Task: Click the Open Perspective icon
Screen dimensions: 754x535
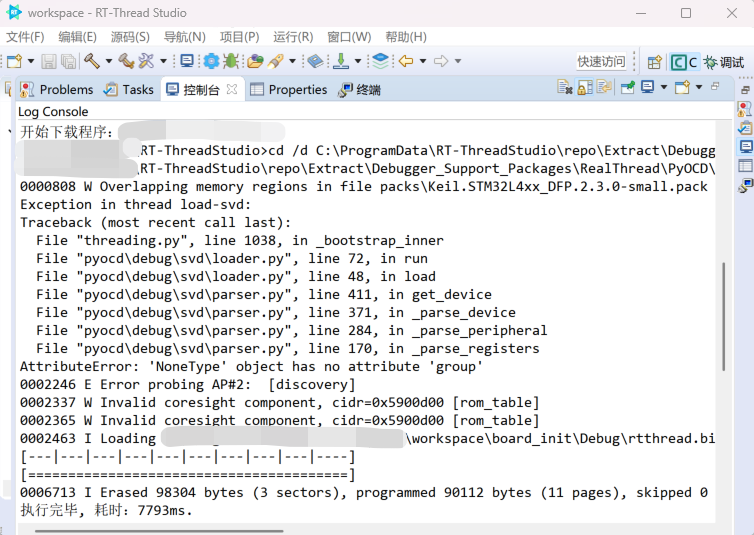Action: click(x=654, y=62)
